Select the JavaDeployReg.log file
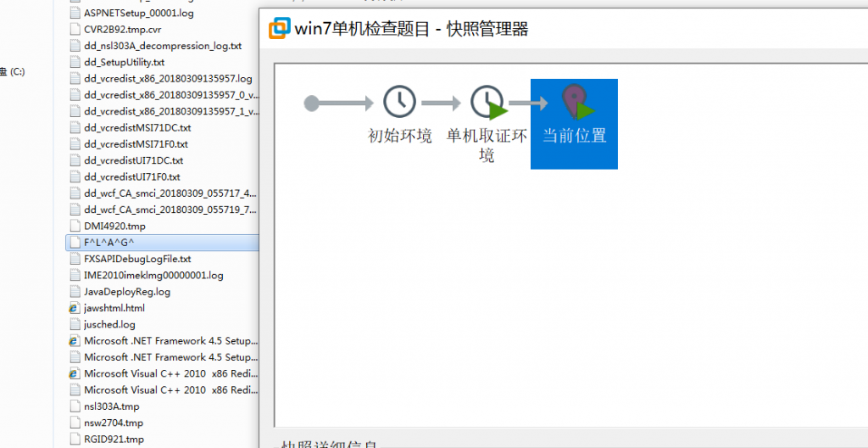 click(162, 292)
